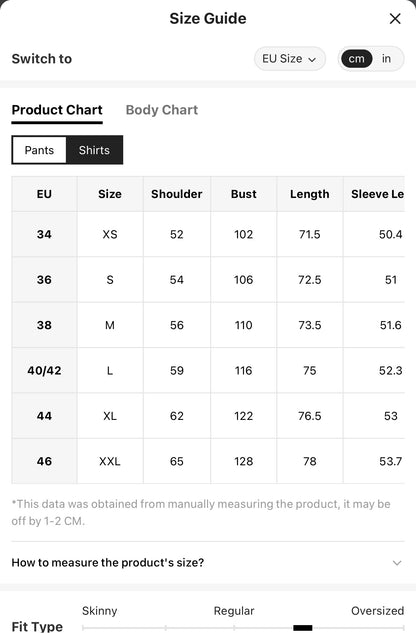Click the Oversized fit label
This screenshot has width=416, height=633.
point(377,611)
